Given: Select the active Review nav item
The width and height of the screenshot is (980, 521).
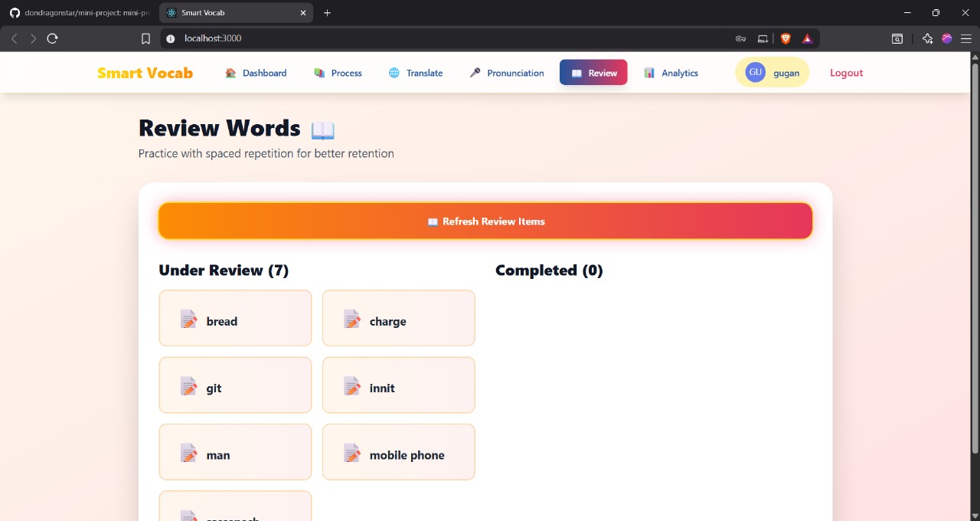Looking at the screenshot, I should [593, 73].
